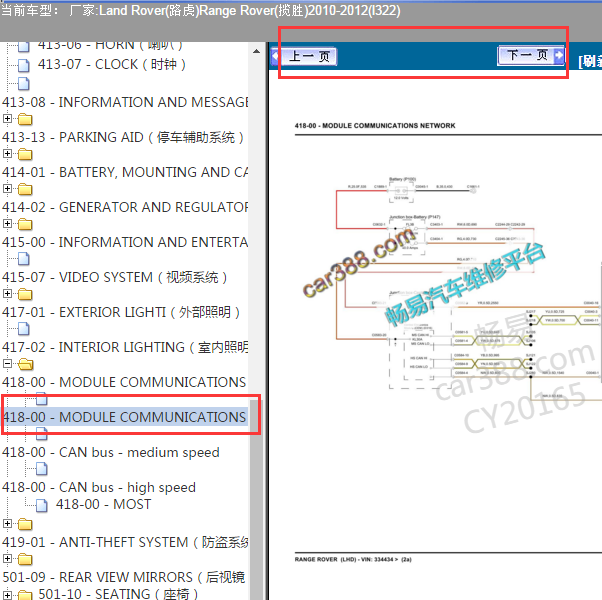Click the folder icon for 414-02 GENERATOR AND REGULATOR
Image resolution: width=602 pixels, height=600 pixels.
click(25, 189)
